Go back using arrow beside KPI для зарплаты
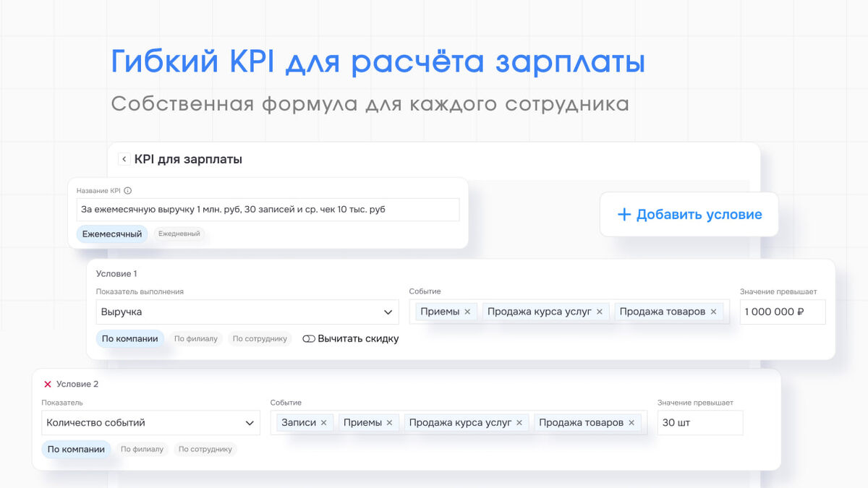This screenshot has width=868, height=488. 124,159
